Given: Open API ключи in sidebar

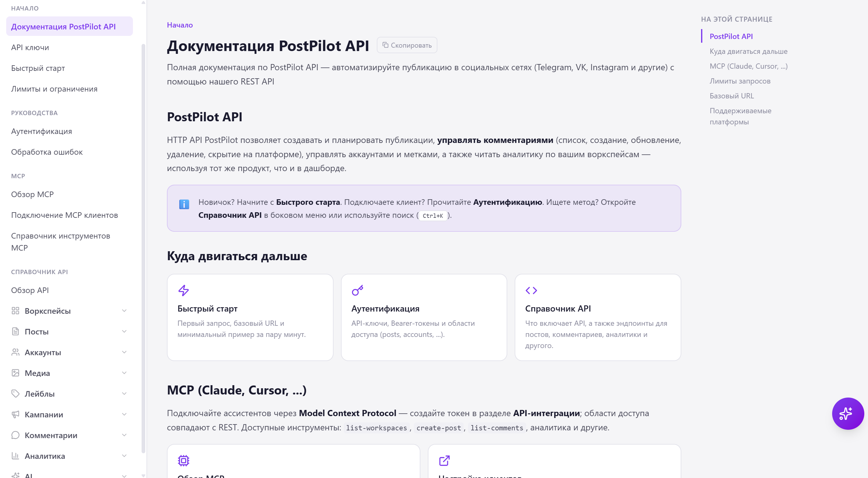Looking at the screenshot, I should [70, 47].
